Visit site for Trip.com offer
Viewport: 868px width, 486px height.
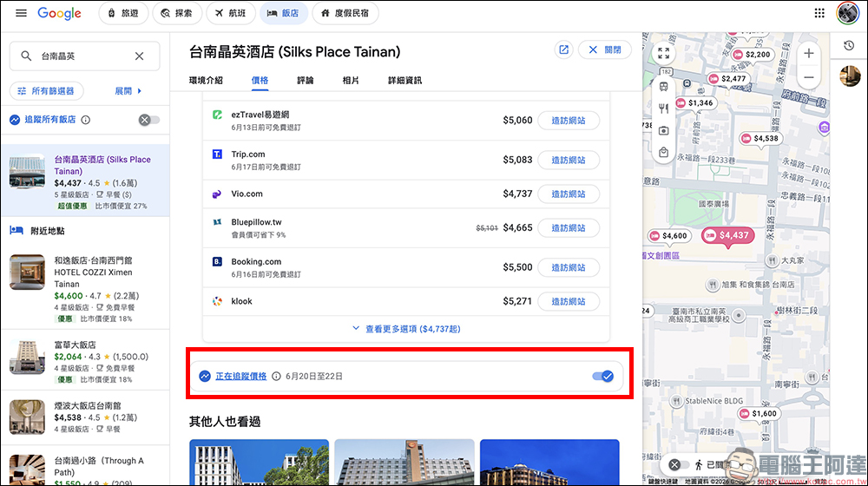569,160
